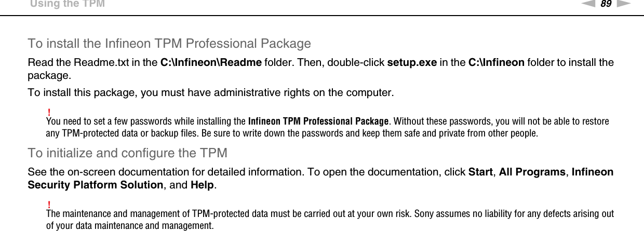Click the bold 'Start' menu reference

480,172
